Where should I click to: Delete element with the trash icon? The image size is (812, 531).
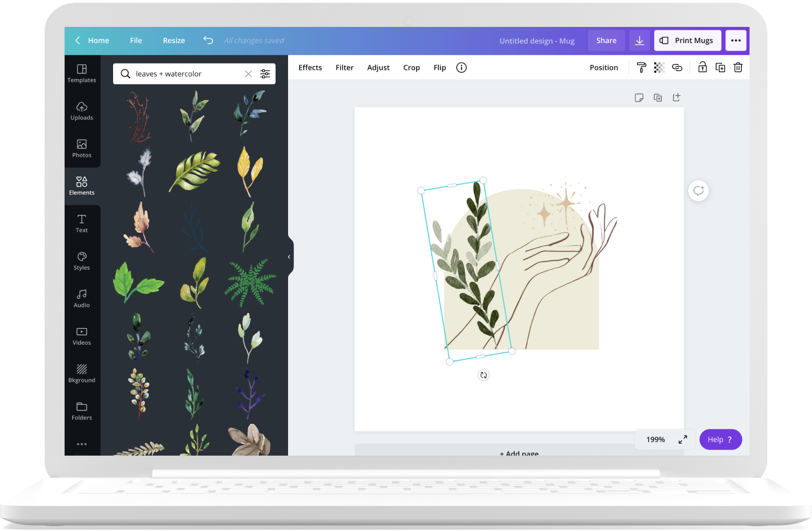coord(738,67)
